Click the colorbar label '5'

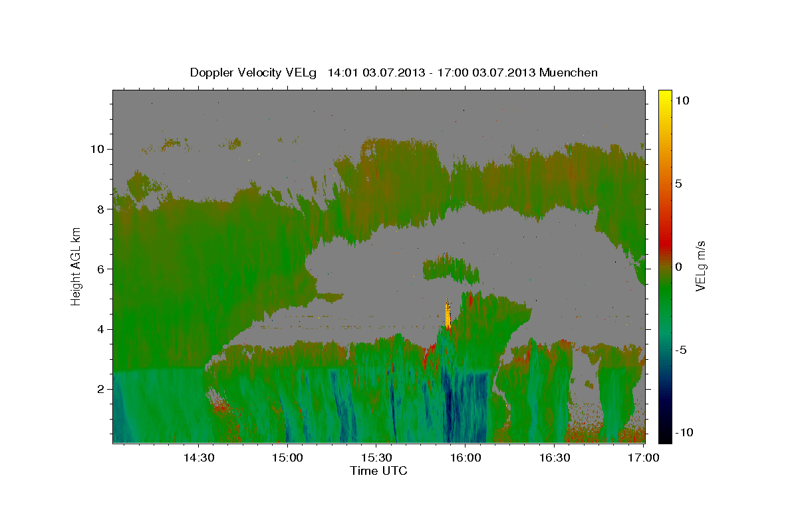678,184
